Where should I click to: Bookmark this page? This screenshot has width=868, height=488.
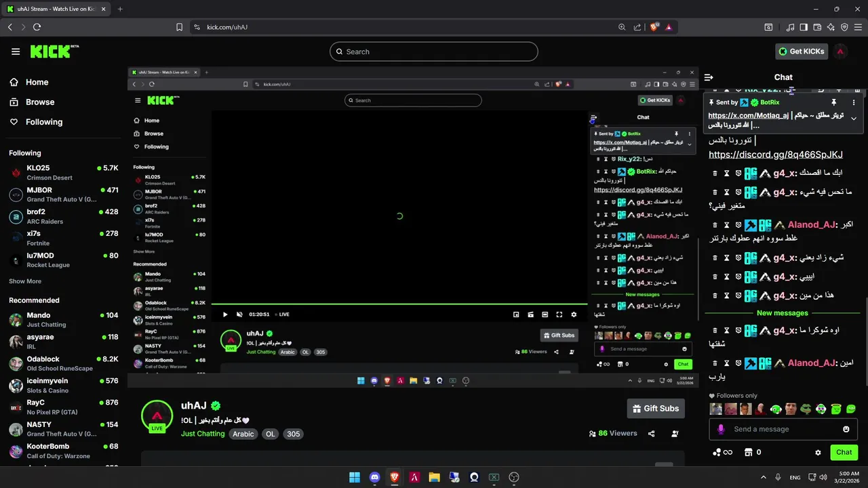point(179,27)
